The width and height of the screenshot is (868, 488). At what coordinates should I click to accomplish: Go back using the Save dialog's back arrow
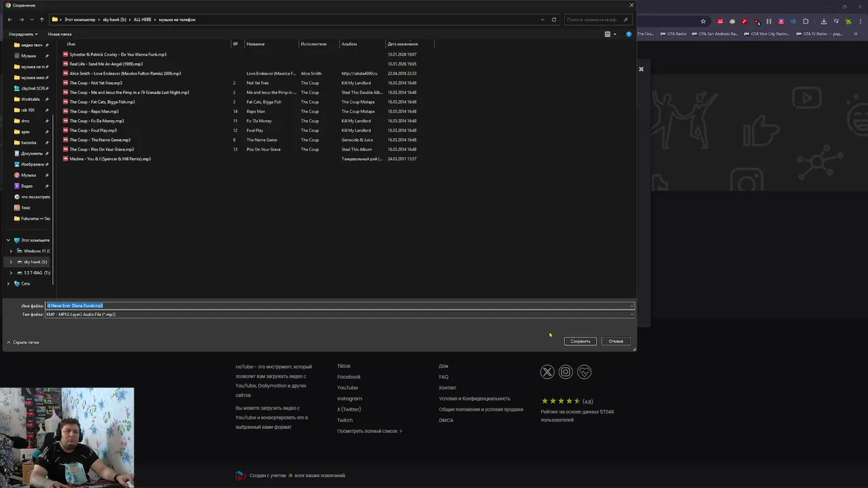(x=9, y=20)
